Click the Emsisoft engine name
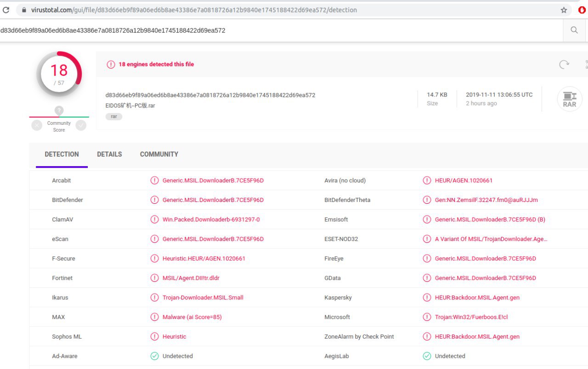588x369 pixels. click(x=336, y=219)
